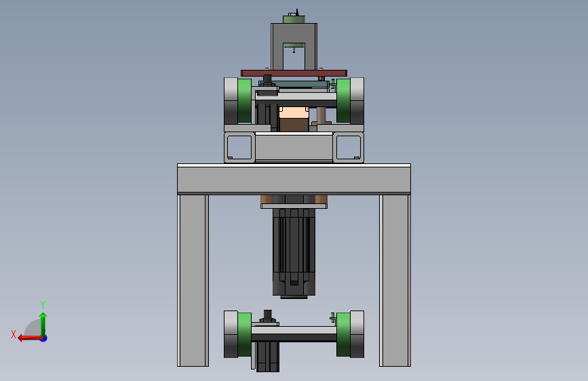The width and height of the screenshot is (588, 381).
Task: Select the upper right green wheel
Action: click(x=343, y=100)
